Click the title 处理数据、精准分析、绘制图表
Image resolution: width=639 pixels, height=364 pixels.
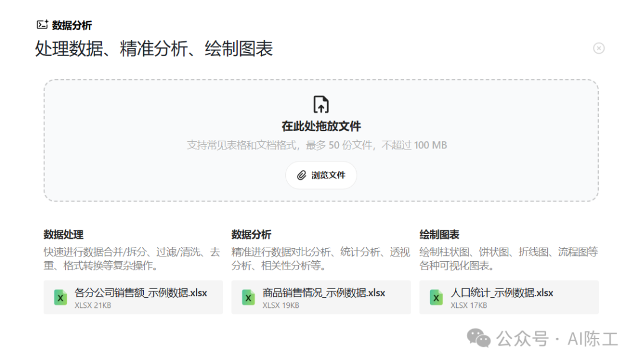[x=154, y=49]
